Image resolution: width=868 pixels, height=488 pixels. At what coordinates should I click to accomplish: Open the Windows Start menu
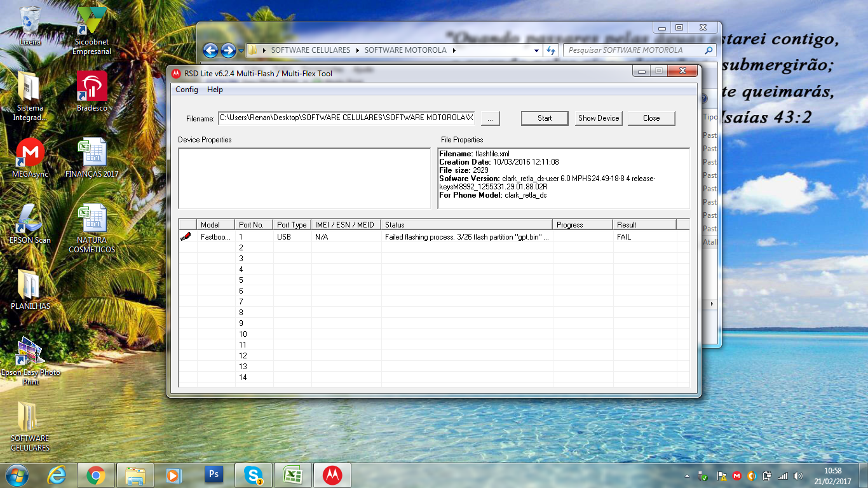[x=17, y=475]
